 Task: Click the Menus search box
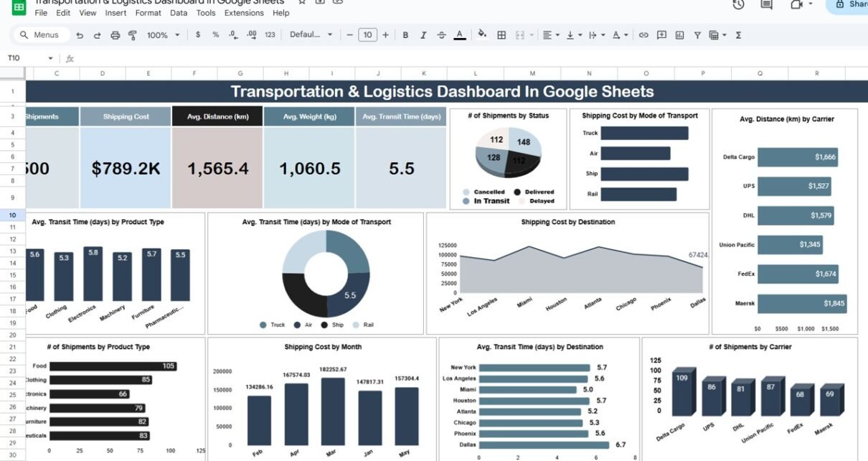point(42,34)
